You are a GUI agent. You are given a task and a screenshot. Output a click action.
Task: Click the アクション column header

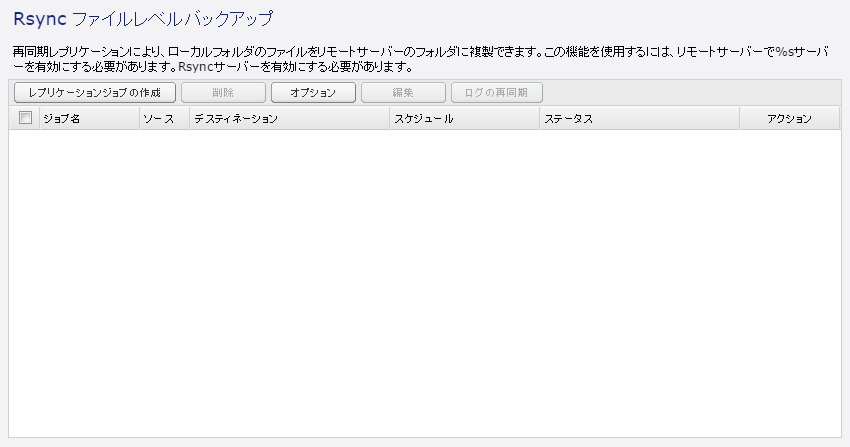coord(790,119)
